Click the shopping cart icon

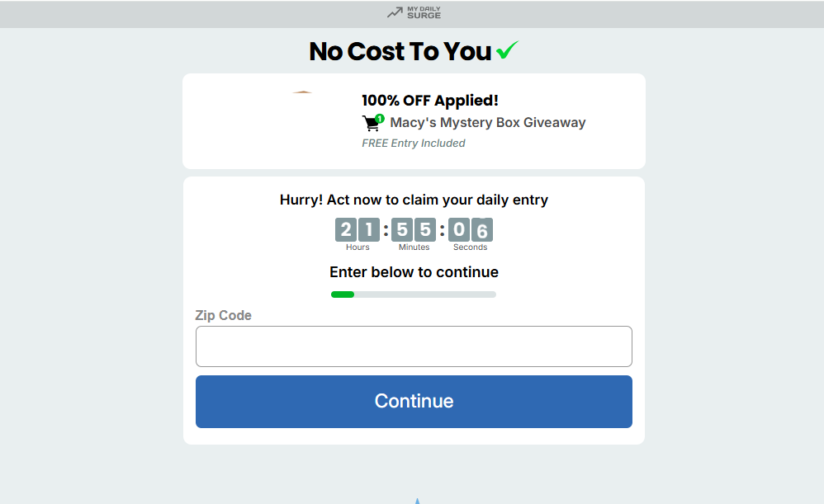click(x=372, y=124)
